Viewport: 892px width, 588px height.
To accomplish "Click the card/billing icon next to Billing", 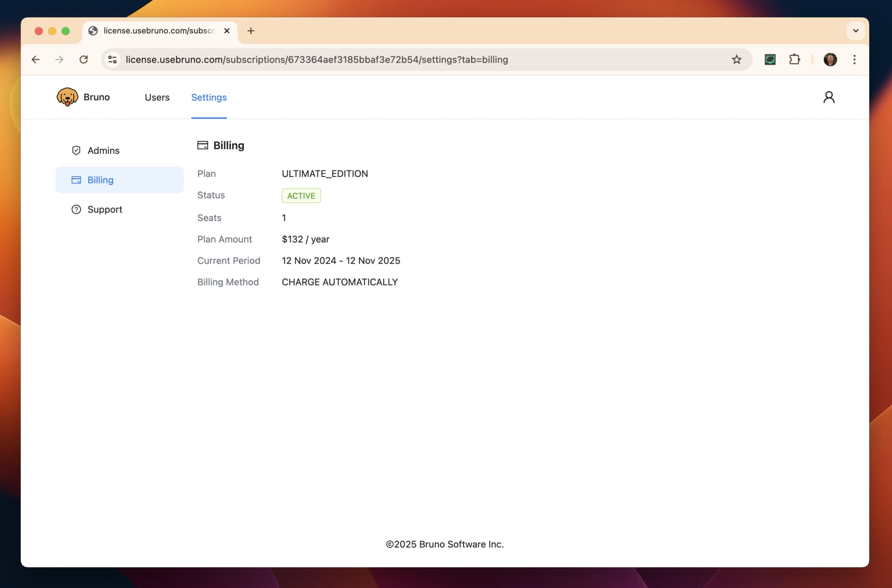I will click(x=202, y=145).
